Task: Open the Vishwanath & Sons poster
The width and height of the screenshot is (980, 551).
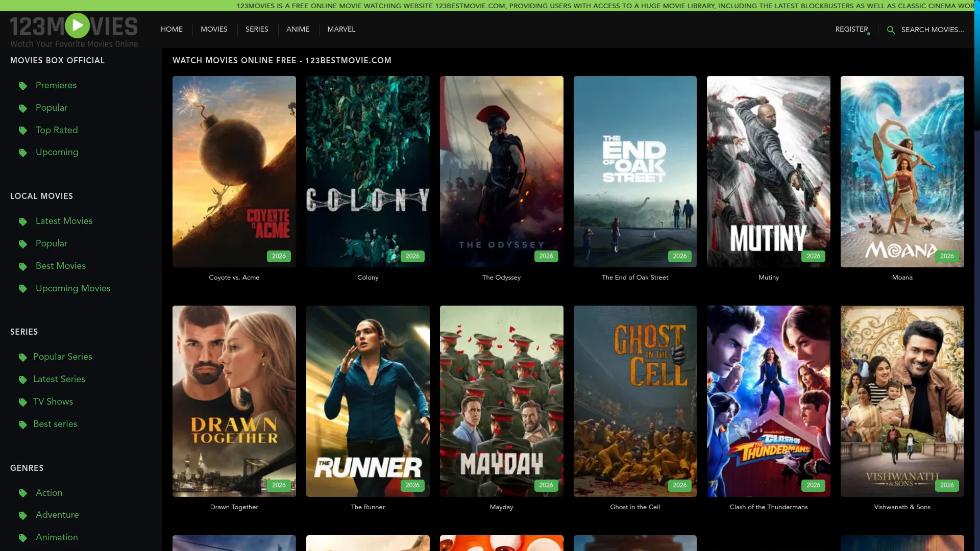Action: [902, 401]
